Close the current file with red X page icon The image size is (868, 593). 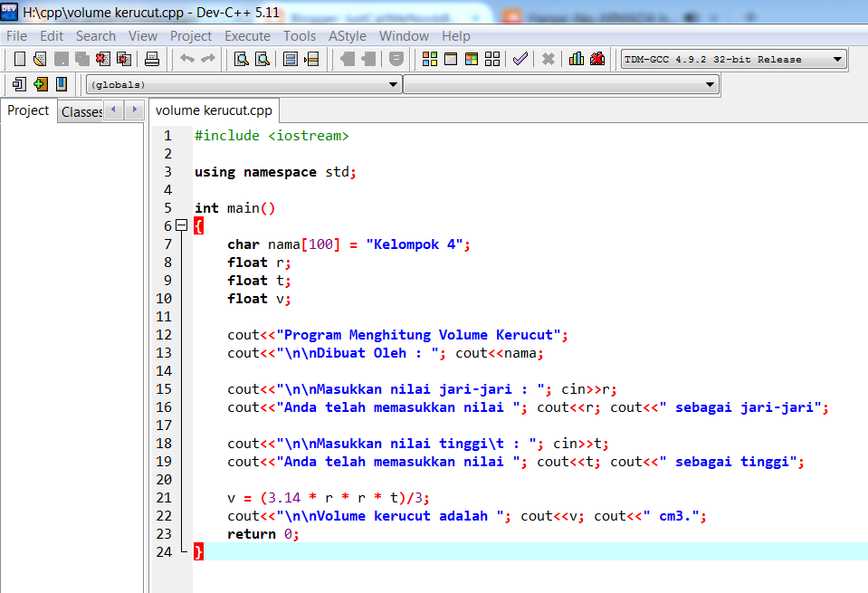103,59
